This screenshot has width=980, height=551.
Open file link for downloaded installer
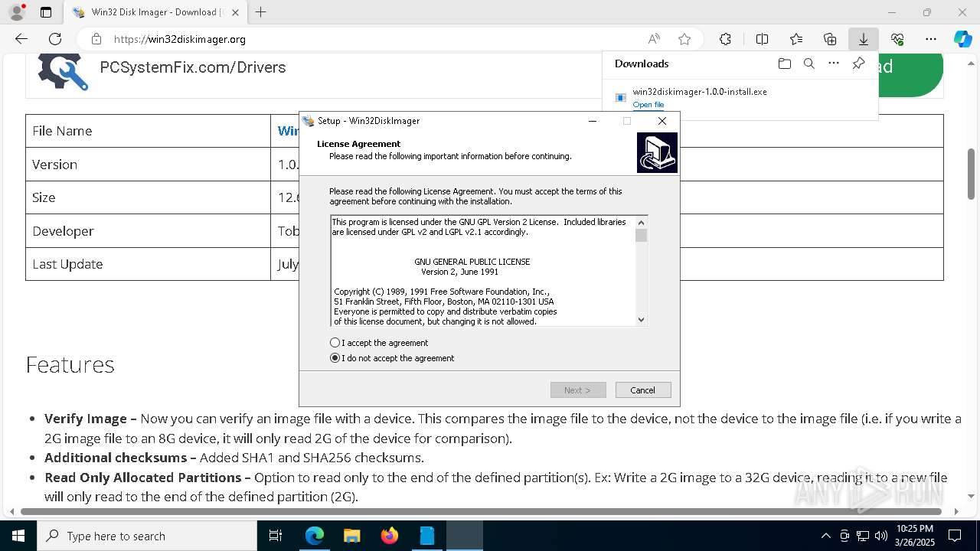point(648,105)
